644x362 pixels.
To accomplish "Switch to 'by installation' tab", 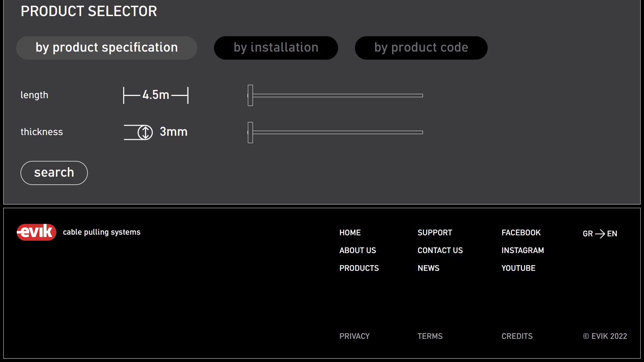I will point(276,48).
